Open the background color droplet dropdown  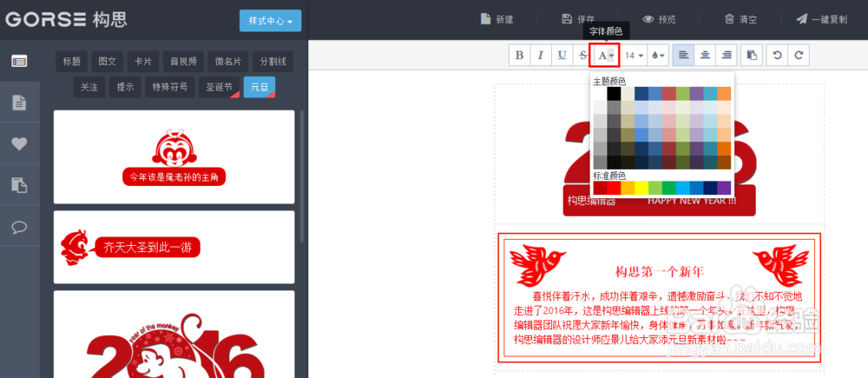tap(658, 56)
